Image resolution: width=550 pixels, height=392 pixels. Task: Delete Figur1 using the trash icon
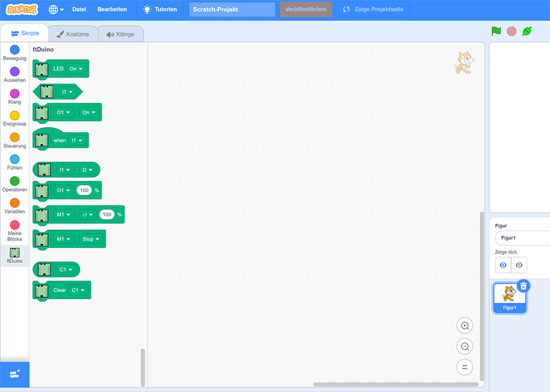click(523, 286)
